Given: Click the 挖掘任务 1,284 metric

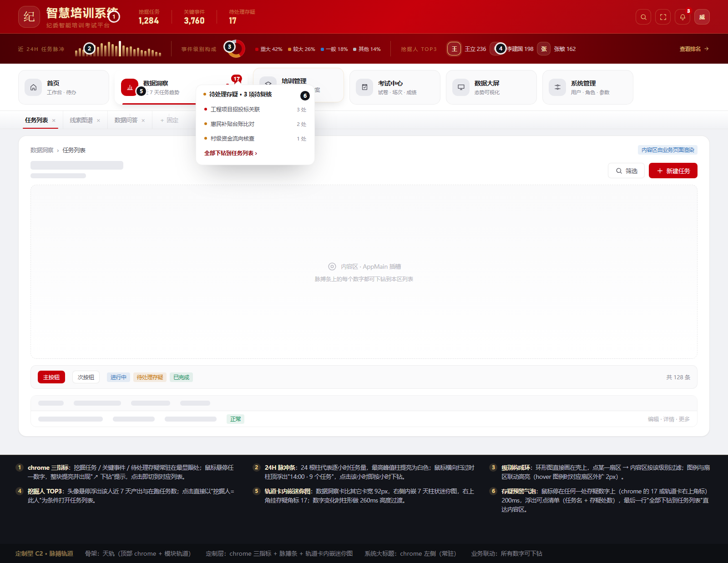Looking at the screenshot, I should point(149,17).
